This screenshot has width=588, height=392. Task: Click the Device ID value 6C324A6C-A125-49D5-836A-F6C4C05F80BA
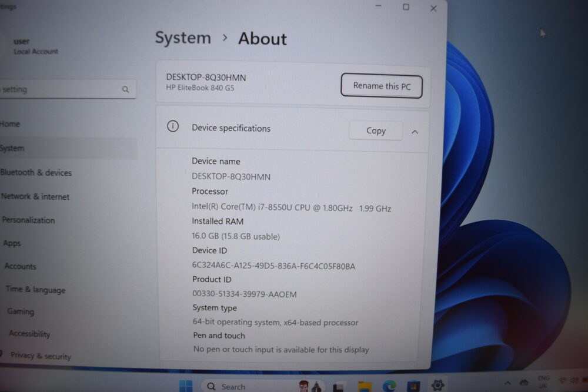pyautogui.click(x=273, y=266)
